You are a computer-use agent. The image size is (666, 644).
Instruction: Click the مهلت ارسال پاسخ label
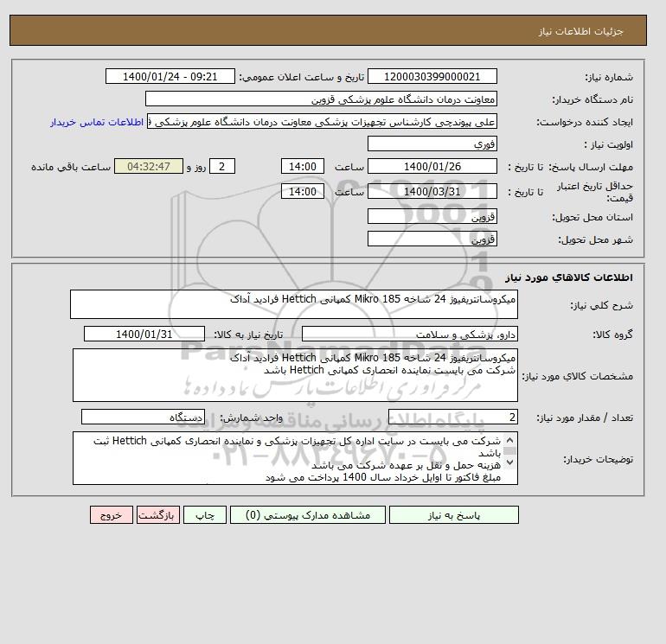[x=591, y=167]
